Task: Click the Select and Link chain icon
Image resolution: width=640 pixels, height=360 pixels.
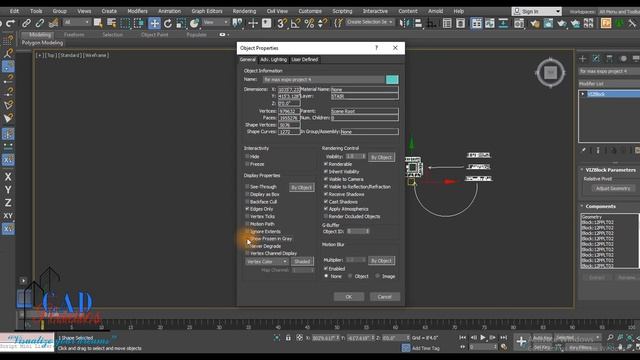Action: (27, 23)
